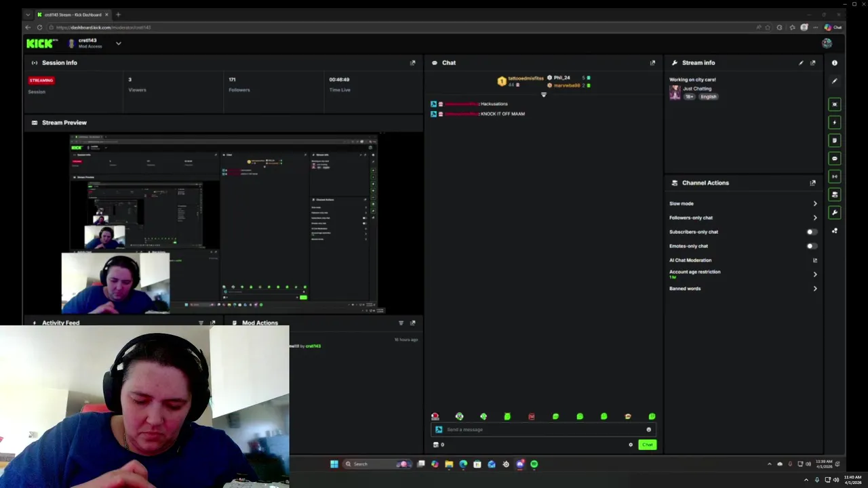Pop out the Session Info panel
Image resolution: width=868 pixels, height=488 pixels.
(x=412, y=63)
